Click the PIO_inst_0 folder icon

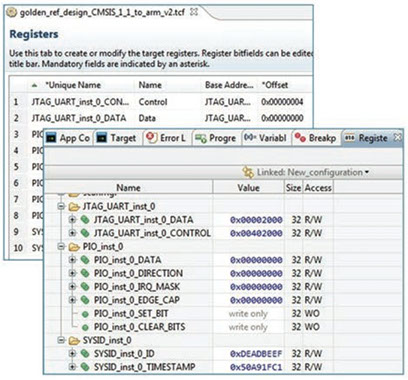tap(74, 247)
